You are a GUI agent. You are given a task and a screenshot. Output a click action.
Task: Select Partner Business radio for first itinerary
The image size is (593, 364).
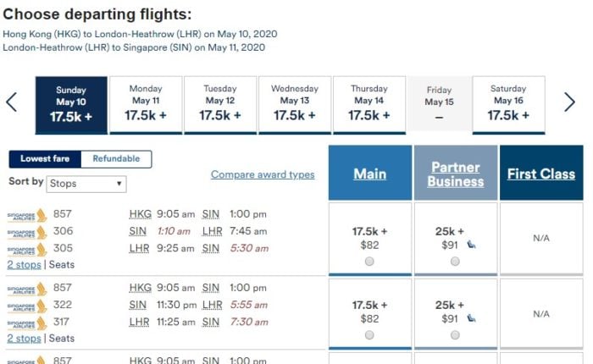pyautogui.click(x=456, y=262)
